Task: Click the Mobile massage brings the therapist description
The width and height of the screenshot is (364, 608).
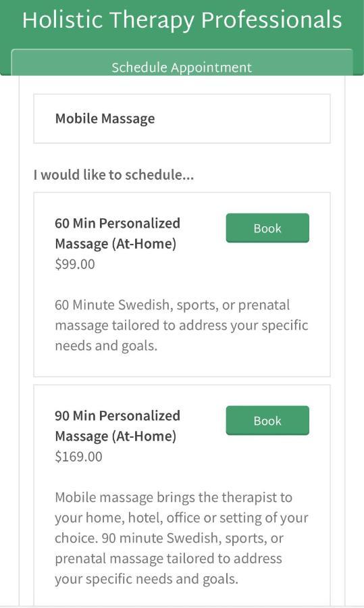Action: [182, 538]
